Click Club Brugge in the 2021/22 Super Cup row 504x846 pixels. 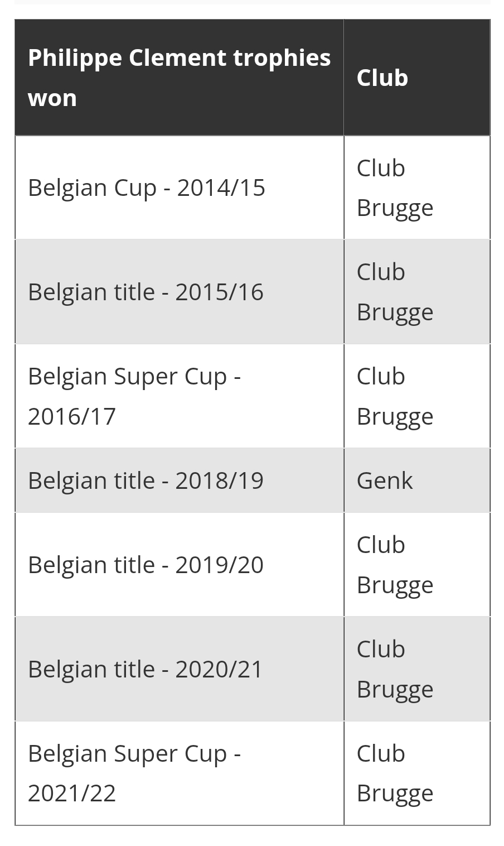(417, 773)
